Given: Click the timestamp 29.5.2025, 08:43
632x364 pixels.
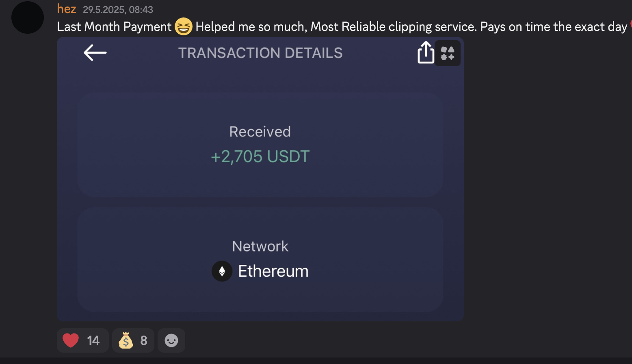Looking at the screenshot, I should tap(118, 10).
